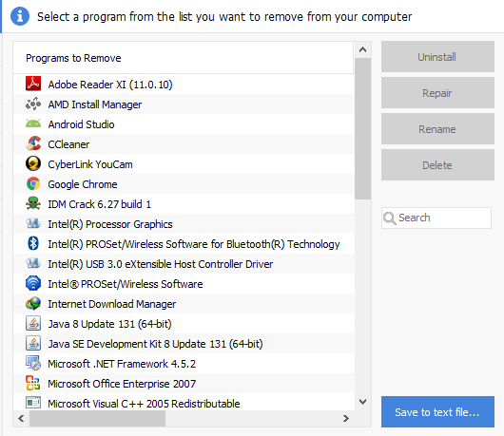Click the horizontal scroll left arrow
Viewport: 504px width, 436px height.
point(21,418)
